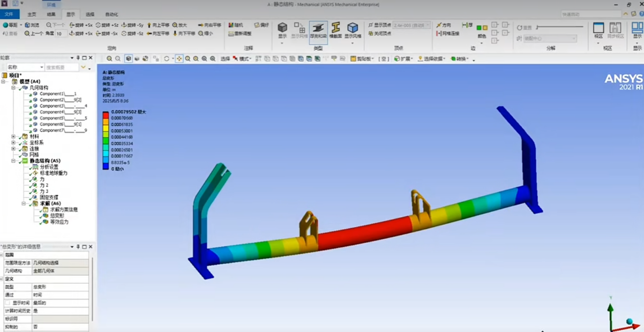Toggle 关闭顶点 close vertices option
Image resolution: width=644 pixels, height=332 pixels.
coord(379,34)
